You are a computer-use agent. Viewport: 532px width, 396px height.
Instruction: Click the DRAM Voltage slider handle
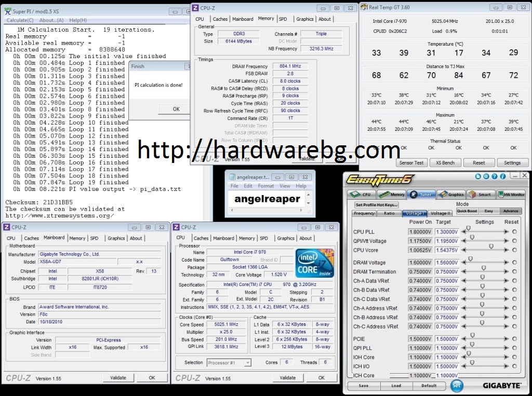tap(470, 259)
